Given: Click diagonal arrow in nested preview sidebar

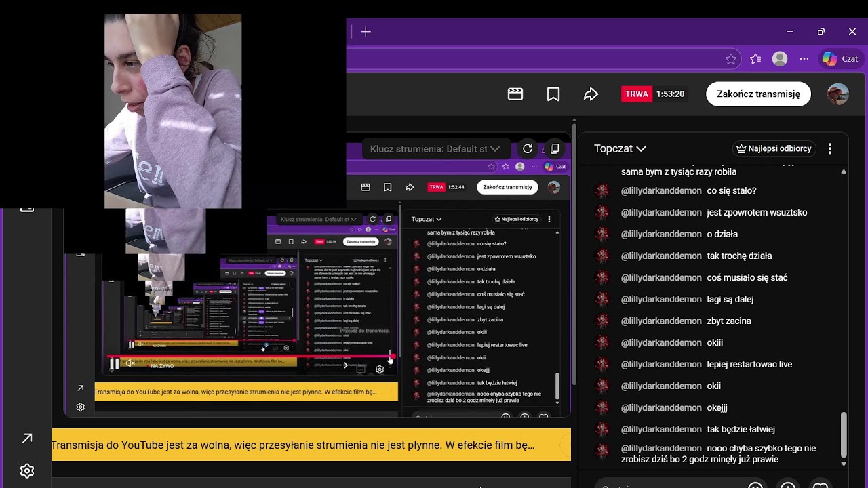Looking at the screenshot, I should 80,388.
